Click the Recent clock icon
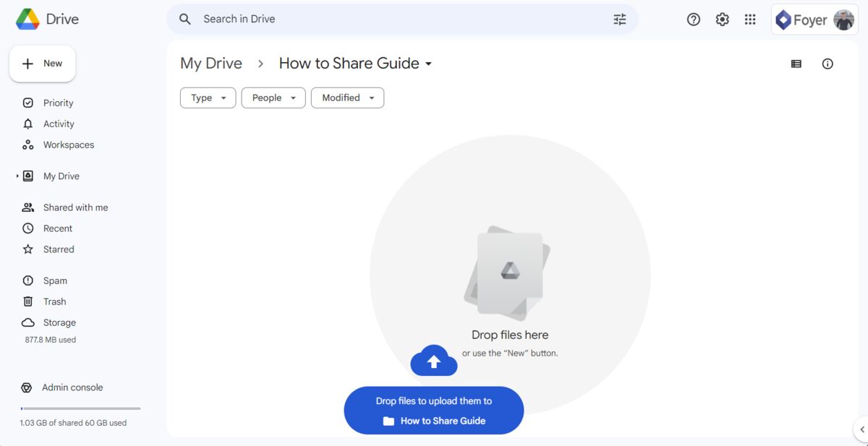868x446 pixels. (x=28, y=228)
